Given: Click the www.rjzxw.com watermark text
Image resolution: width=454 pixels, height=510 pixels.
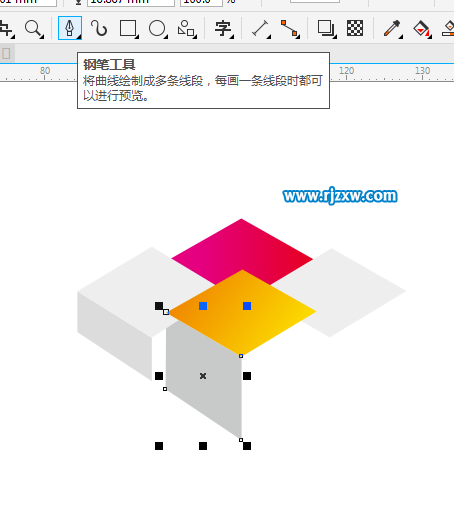Looking at the screenshot, I should [x=340, y=196].
